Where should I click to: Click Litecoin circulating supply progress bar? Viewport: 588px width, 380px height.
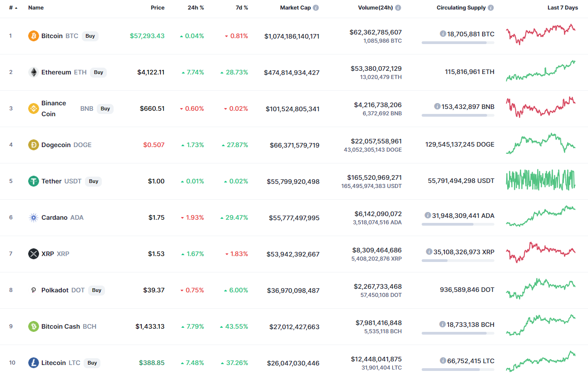pos(458,370)
